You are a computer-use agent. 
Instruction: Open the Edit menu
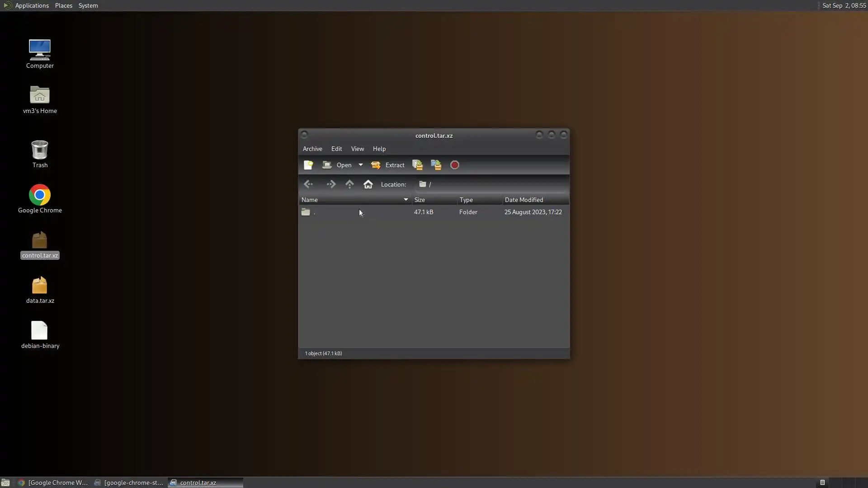[336, 149]
